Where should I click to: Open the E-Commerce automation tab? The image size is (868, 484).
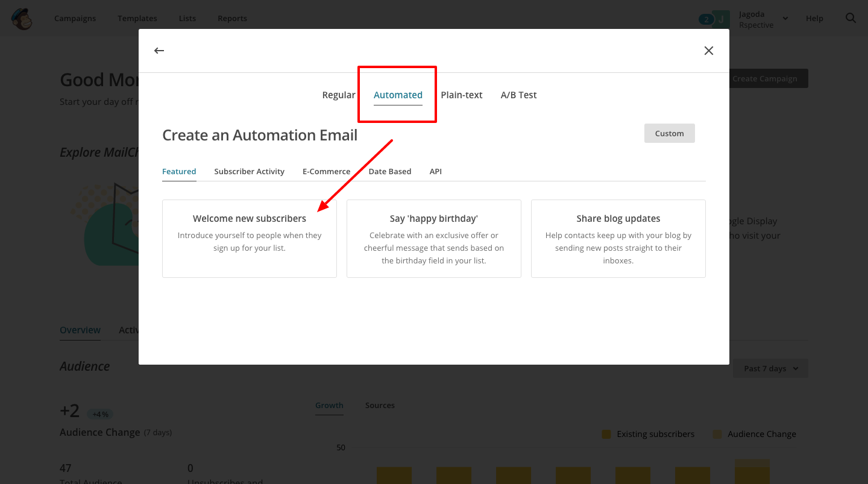pyautogui.click(x=326, y=171)
